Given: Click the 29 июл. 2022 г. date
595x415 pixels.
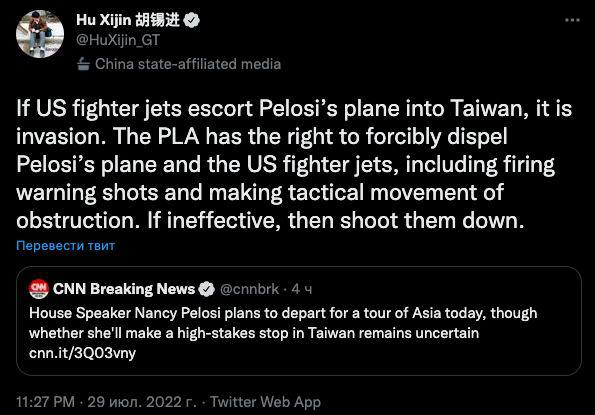Looking at the screenshot, I should click(142, 402).
